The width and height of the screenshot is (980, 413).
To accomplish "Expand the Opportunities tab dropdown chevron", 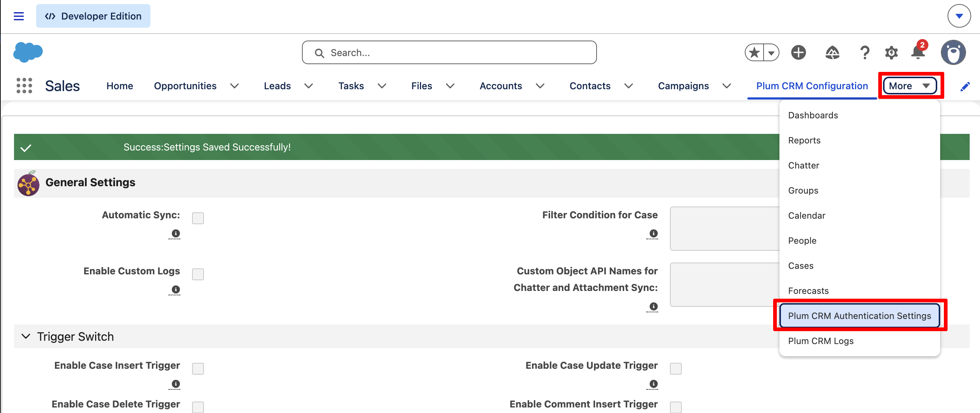I will click(234, 86).
